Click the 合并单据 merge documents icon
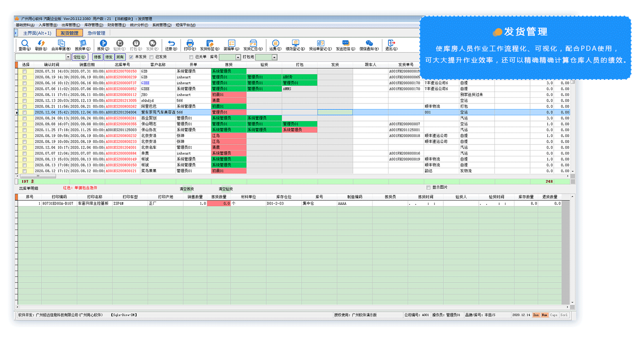 pyautogui.click(x=60, y=43)
